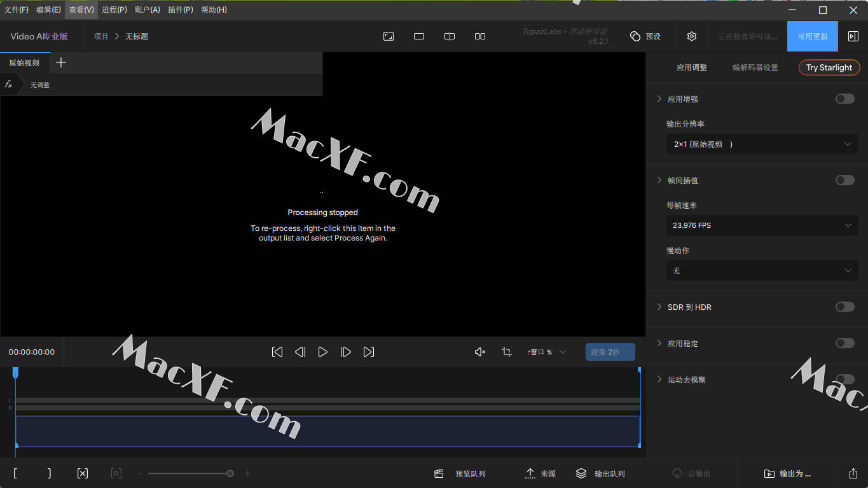Open the 帮助(H) menu
868x488 pixels.
[x=214, y=10]
